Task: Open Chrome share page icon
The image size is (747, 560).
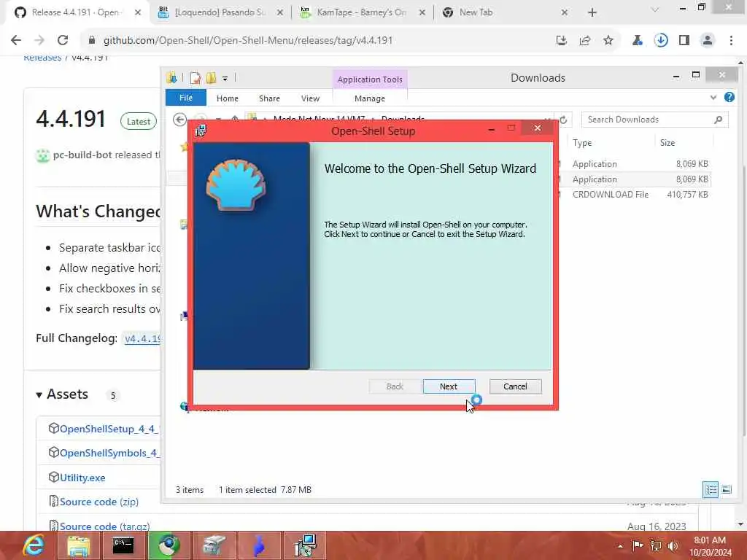Action: [585, 41]
